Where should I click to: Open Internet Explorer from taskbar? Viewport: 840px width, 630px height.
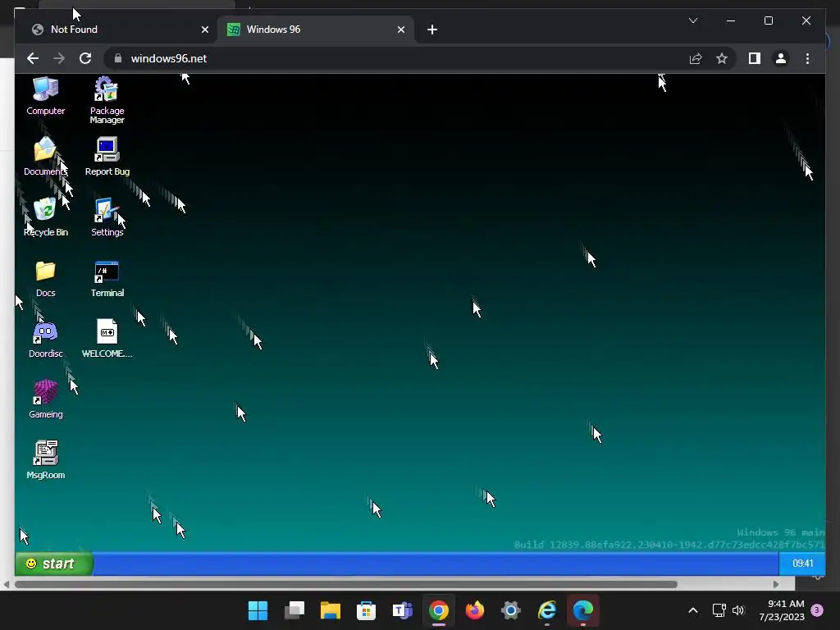[x=547, y=610]
